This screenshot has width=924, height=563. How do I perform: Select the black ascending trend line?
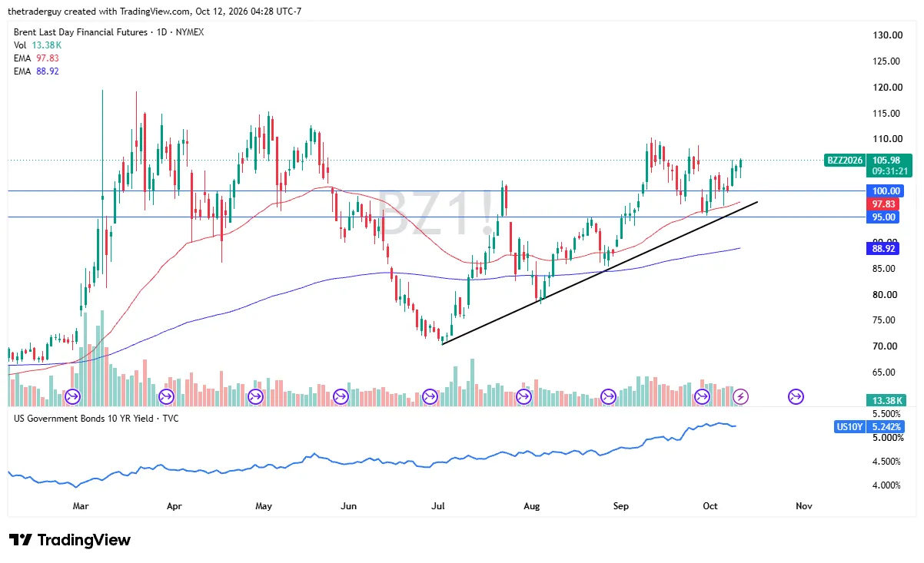coord(600,273)
